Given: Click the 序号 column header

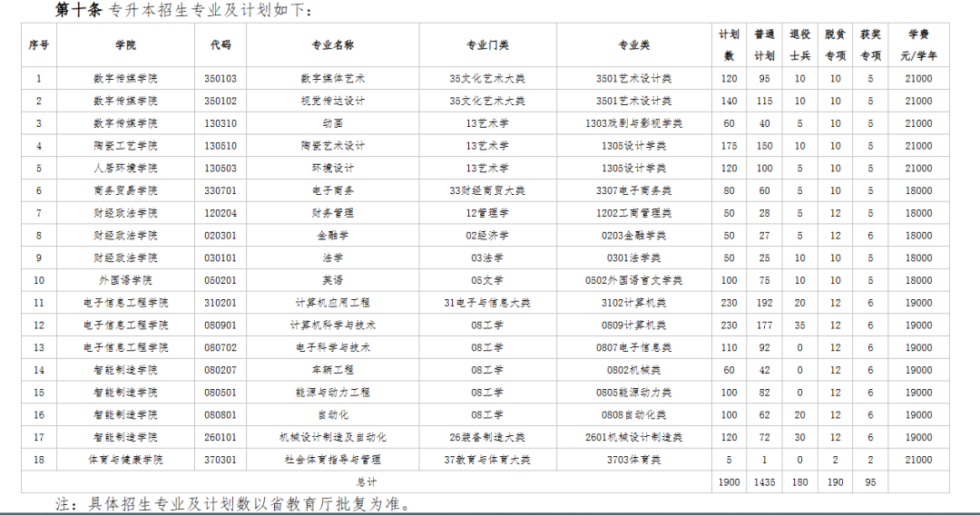Looking at the screenshot, I should (x=39, y=45).
